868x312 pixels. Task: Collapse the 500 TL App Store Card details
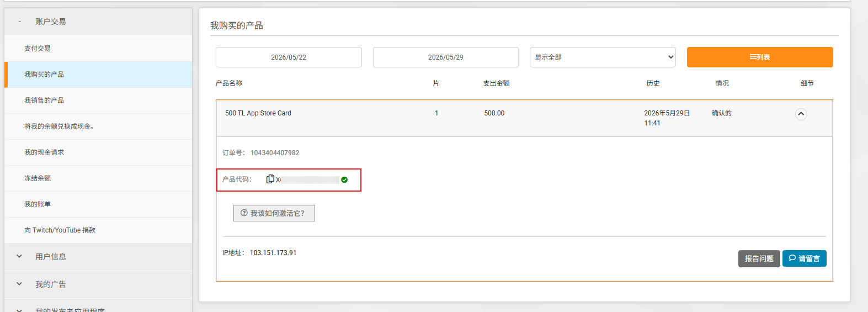(x=801, y=114)
